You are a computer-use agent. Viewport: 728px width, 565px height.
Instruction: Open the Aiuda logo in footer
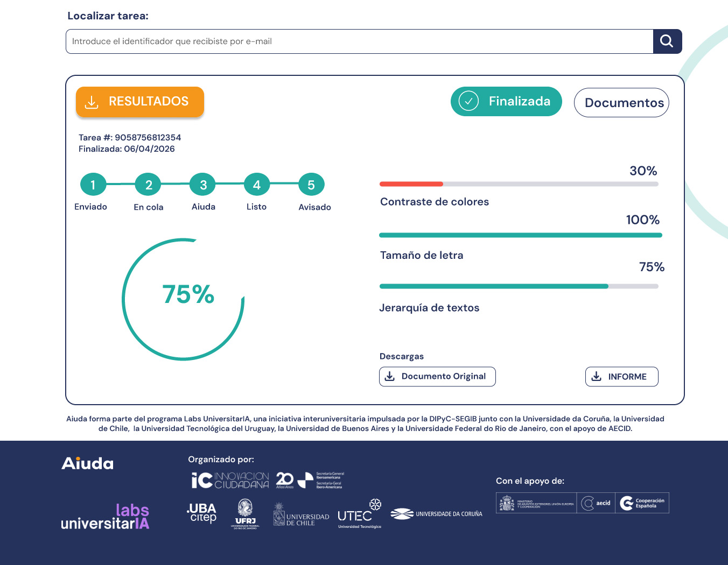pyautogui.click(x=88, y=463)
